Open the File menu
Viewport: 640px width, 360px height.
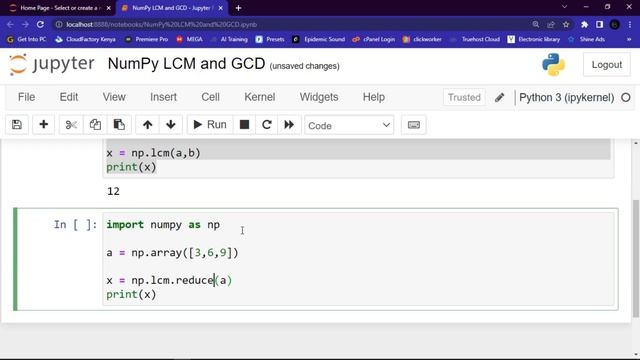[27, 97]
